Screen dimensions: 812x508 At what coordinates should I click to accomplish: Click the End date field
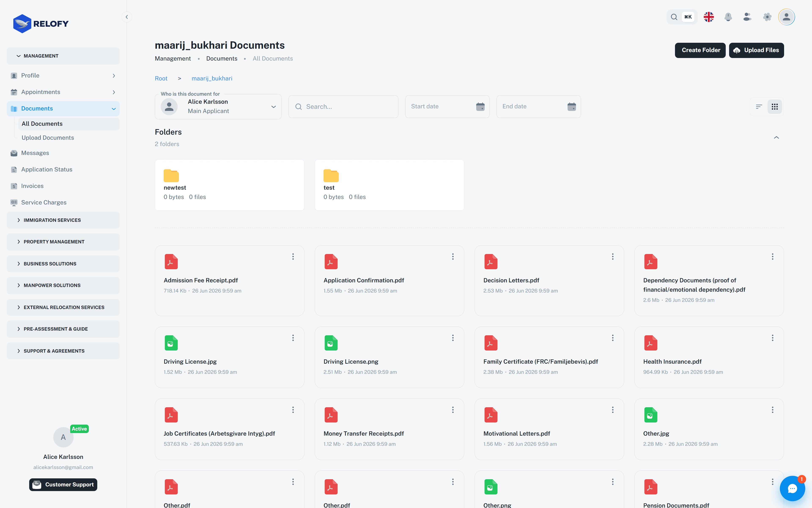(539, 106)
